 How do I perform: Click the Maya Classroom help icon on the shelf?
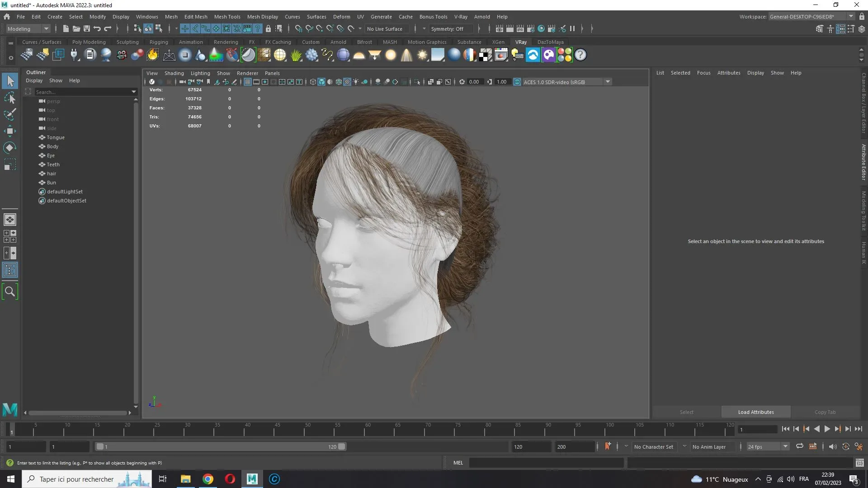[580, 55]
